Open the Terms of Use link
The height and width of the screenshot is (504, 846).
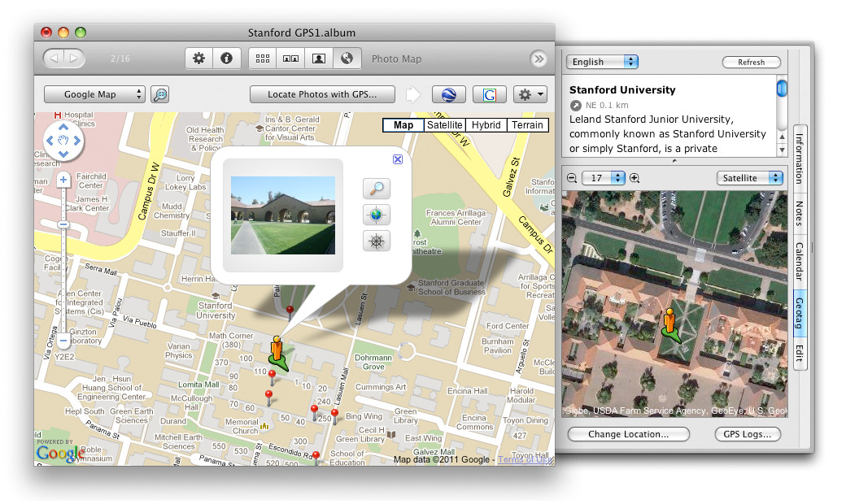coord(525,459)
